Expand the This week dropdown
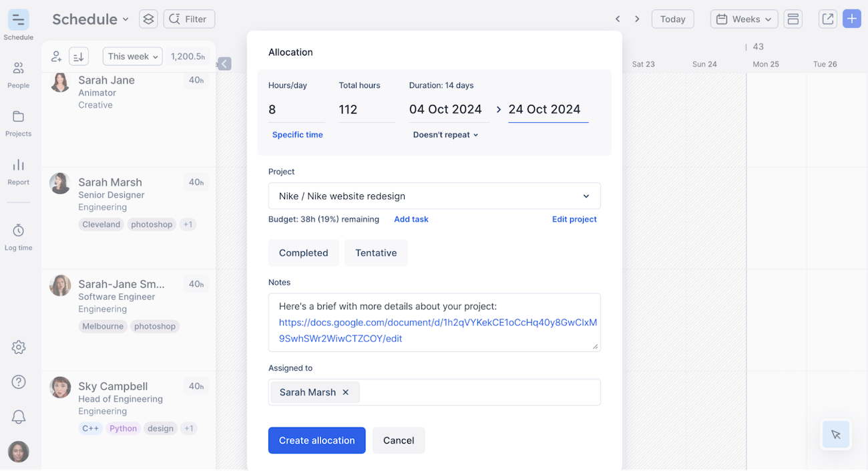The width and height of the screenshot is (868, 471). coord(133,57)
